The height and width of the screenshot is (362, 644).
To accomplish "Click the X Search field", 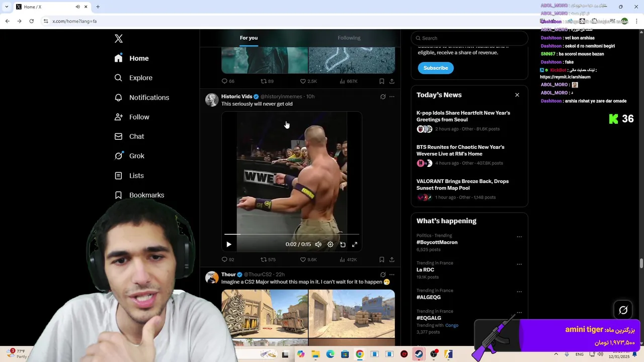I will [x=469, y=38].
